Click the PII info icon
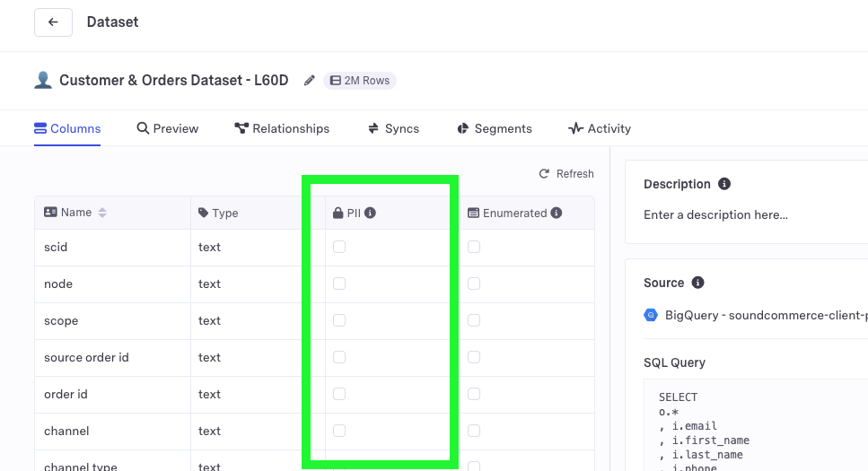This screenshot has height=471, width=868. pos(371,214)
